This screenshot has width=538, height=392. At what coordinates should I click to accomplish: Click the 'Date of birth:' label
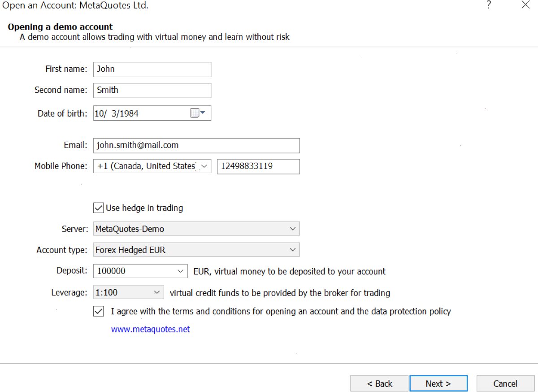[63, 113]
